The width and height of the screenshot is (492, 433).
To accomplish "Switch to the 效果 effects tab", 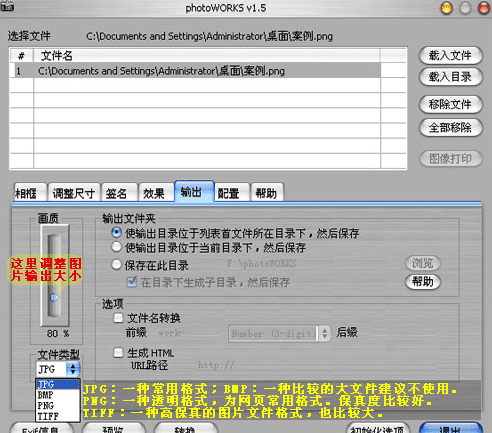I will pos(156,193).
